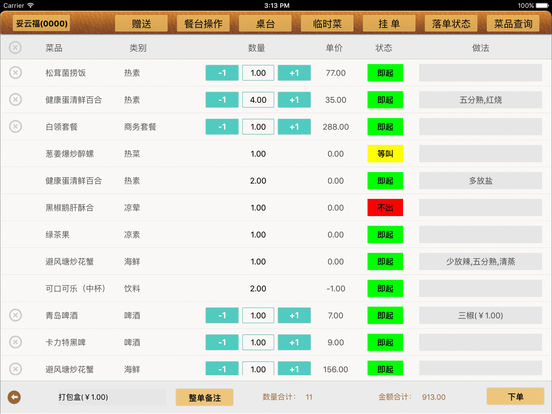Click the 288.00 price of 白领套餐
This screenshot has height=414, width=552.
335,127
